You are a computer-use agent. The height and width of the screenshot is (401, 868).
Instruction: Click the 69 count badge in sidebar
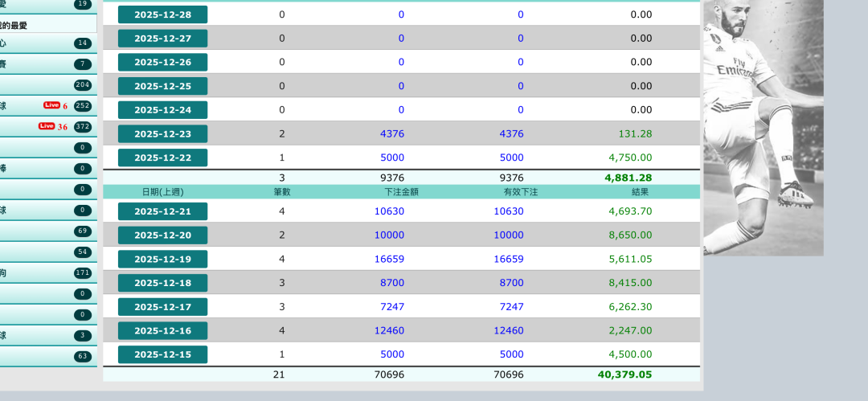click(x=82, y=231)
